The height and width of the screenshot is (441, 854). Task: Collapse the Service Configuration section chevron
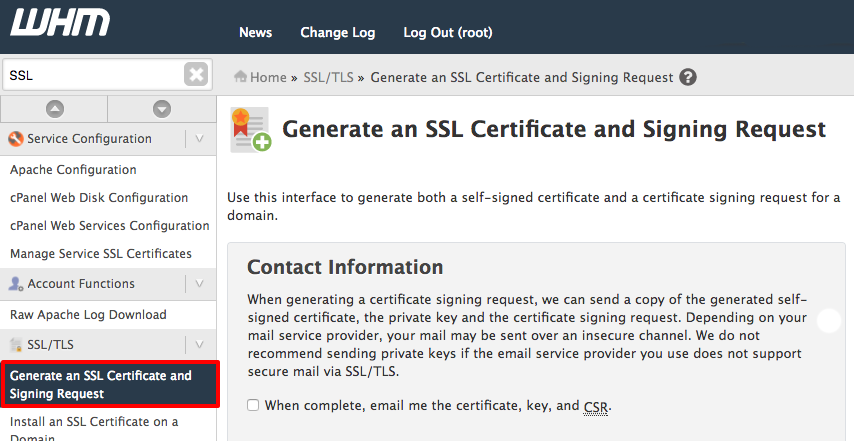(200, 139)
